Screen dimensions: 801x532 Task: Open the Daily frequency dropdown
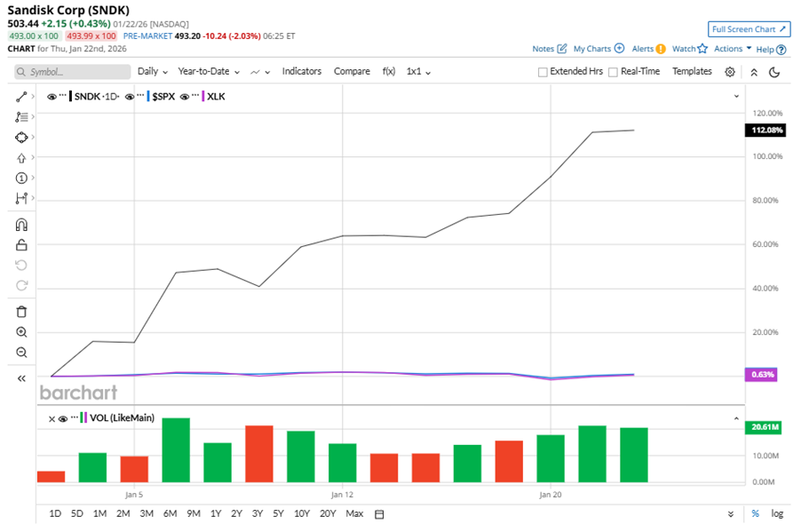[x=153, y=72]
